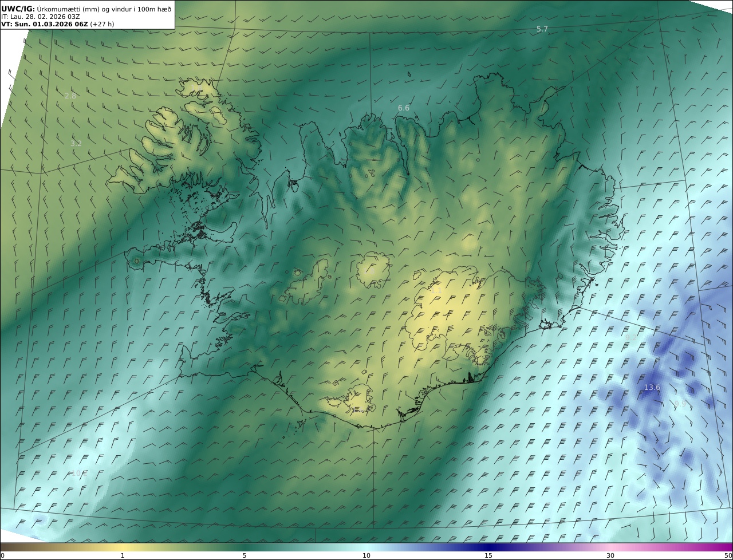Click the colorbar tick labeled 50

pos(728,555)
